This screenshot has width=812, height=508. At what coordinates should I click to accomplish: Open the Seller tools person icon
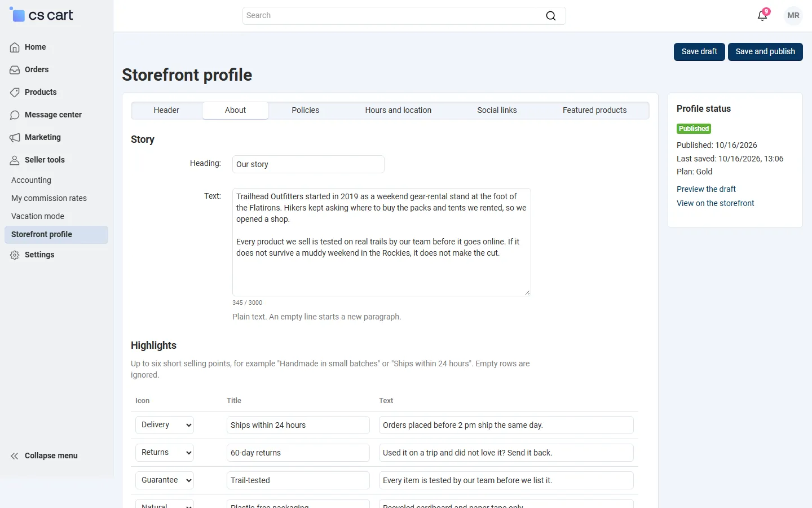[x=15, y=160]
